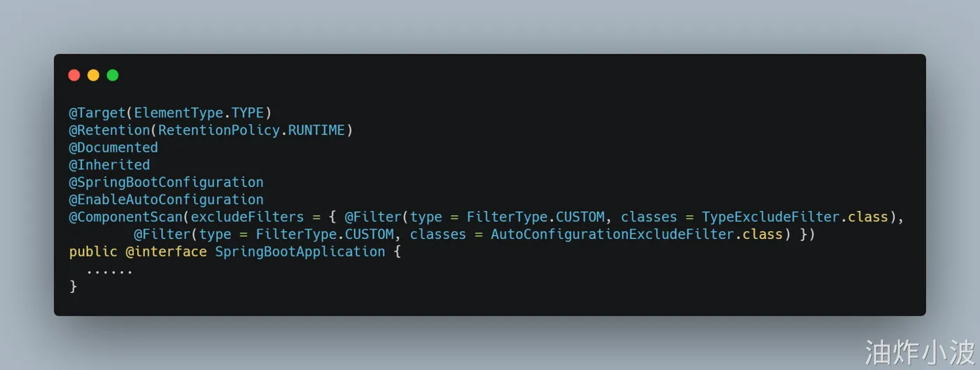Click the @Inherited annotation line

(x=109, y=165)
